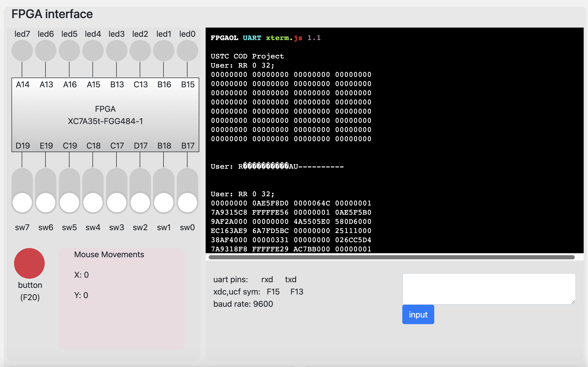Click the led7 indicator circle

tap(22, 51)
